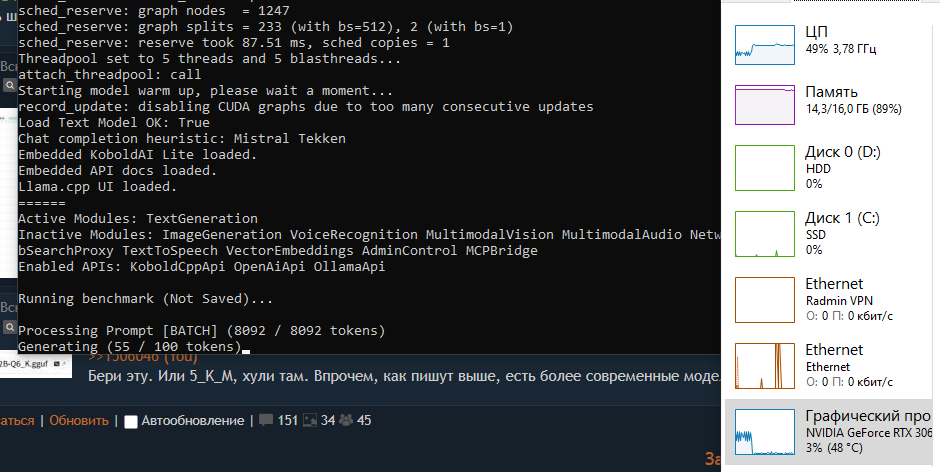Click the >>1506046 (You) reply reference
The width and height of the screenshot is (940, 472).
coord(139,357)
